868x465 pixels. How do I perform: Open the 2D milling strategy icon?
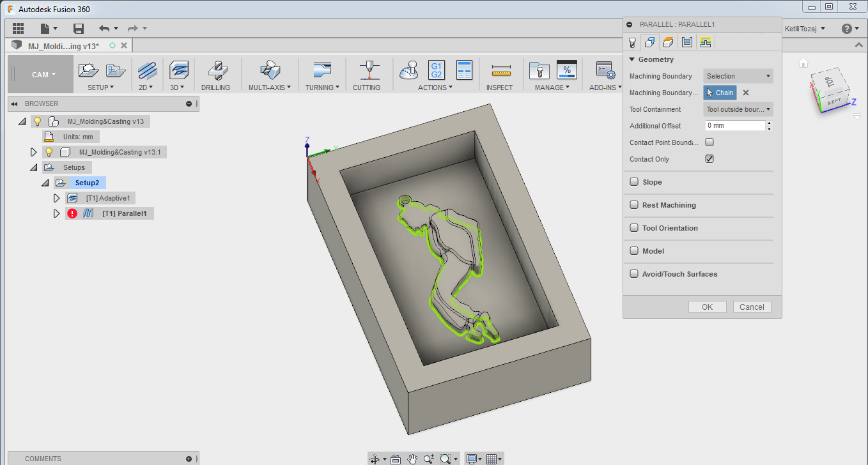[x=147, y=70]
